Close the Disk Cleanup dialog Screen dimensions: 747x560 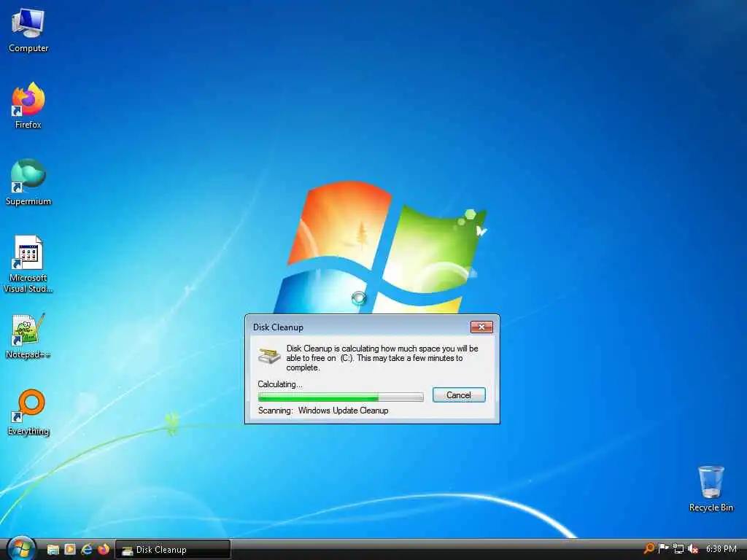click(481, 327)
